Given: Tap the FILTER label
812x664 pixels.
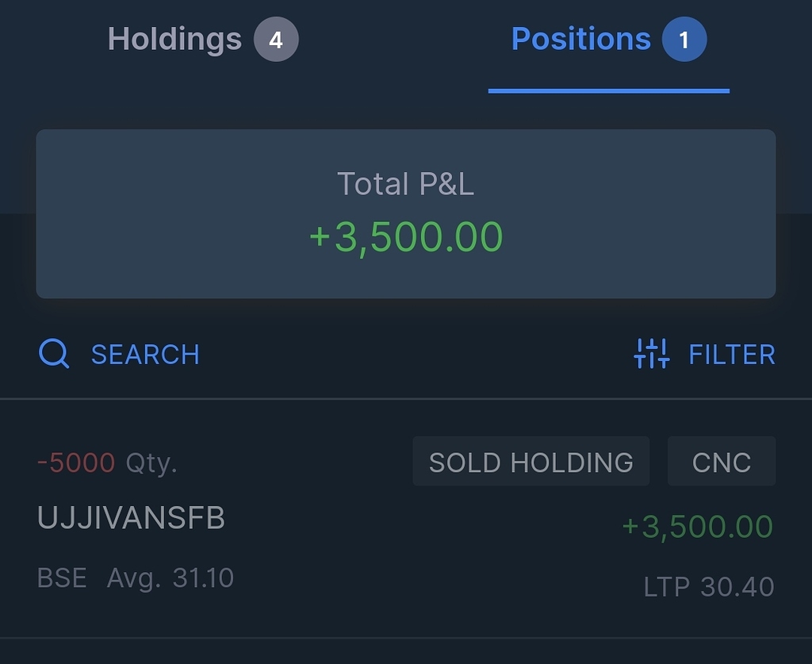Looking at the screenshot, I should 732,355.
